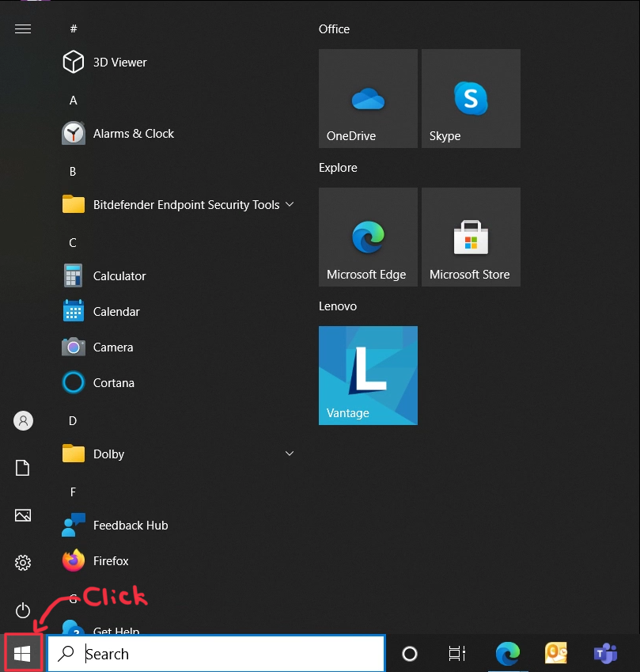Image resolution: width=640 pixels, height=672 pixels.
Task: Click the Windows Start button
Action: [22, 654]
